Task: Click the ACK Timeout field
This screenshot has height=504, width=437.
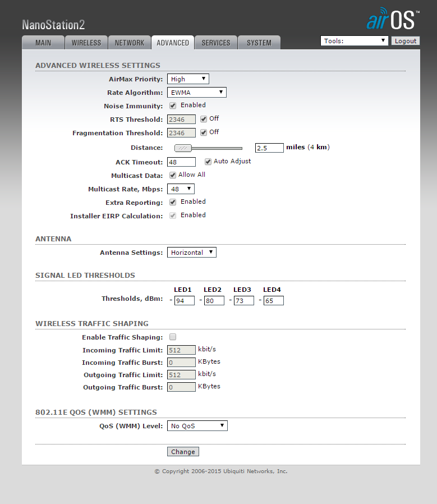Action: click(x=181, y=162)
